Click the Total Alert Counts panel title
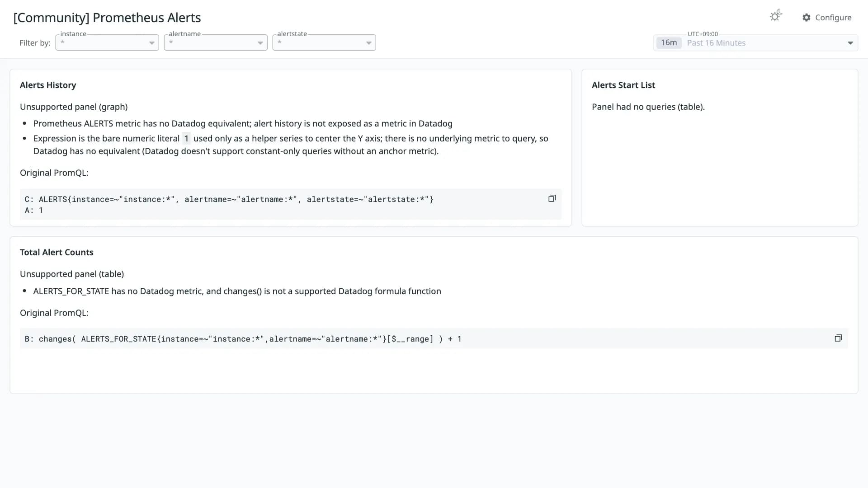 click(x=57, y=252)
